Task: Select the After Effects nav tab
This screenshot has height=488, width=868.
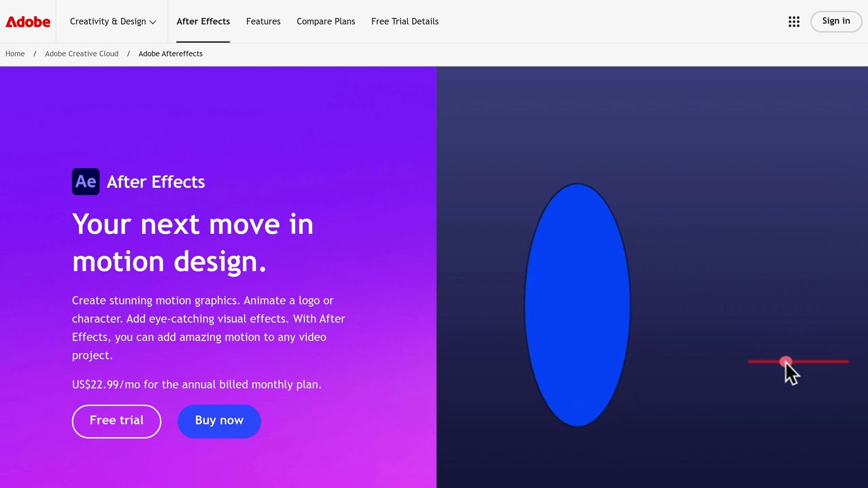Action: (203, 22)
